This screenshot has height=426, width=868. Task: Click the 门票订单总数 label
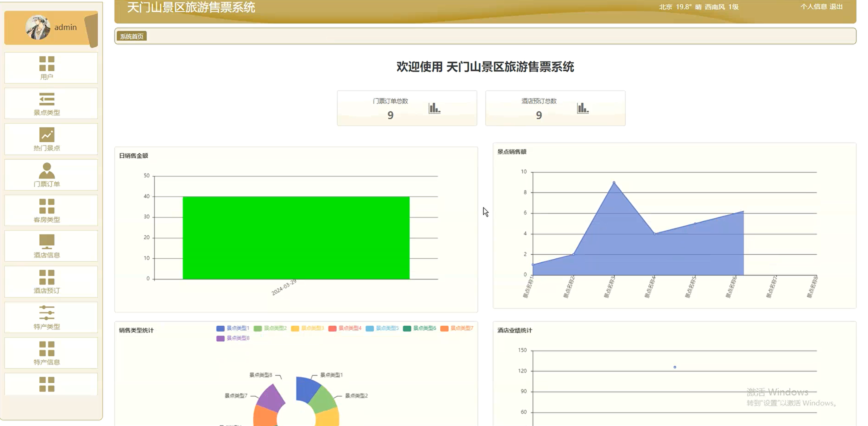coord(391,101)
